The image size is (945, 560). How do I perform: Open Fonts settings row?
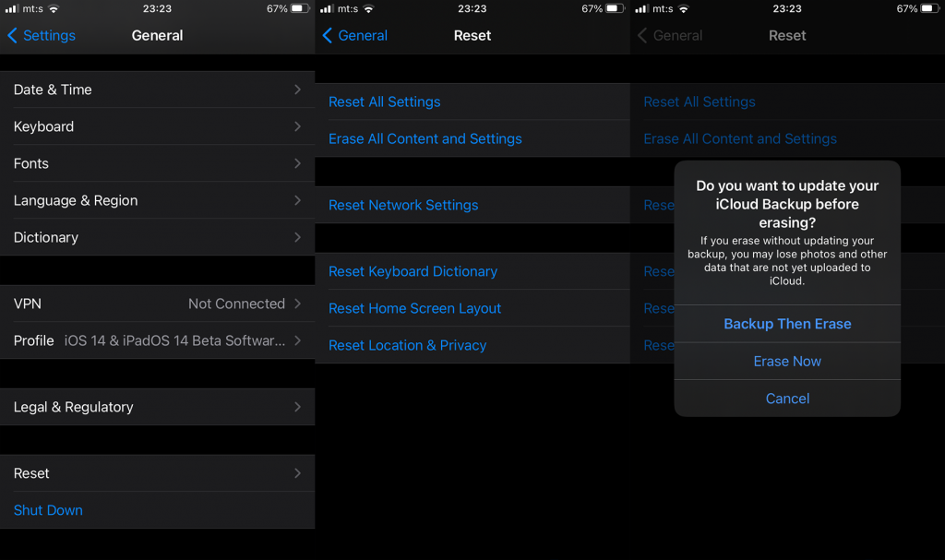click(157, 163)
